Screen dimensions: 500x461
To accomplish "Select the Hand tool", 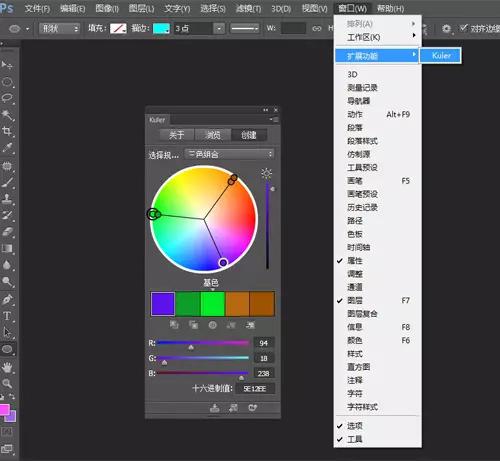I will point(7,367).
